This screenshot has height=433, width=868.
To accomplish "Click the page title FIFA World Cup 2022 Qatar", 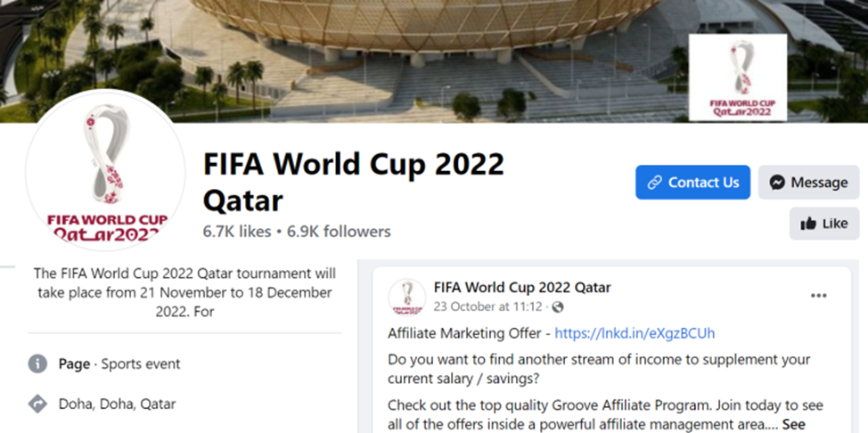I will coord(353,183).
